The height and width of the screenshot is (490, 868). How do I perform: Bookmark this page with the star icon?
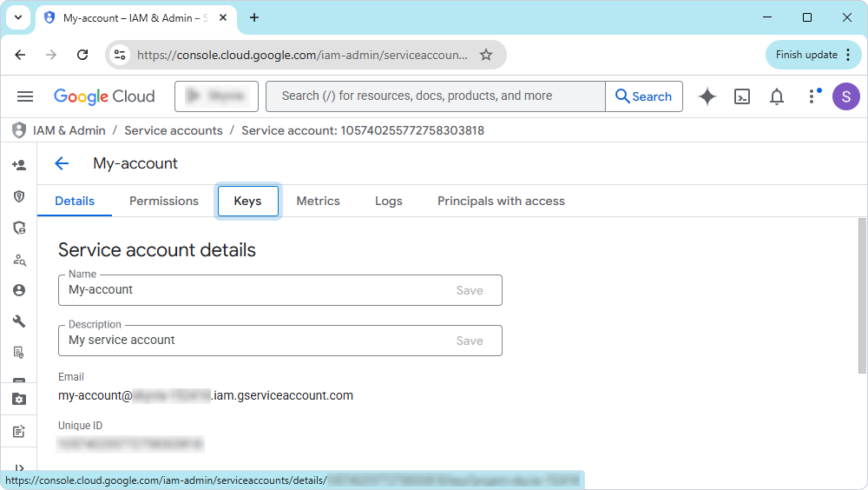point(486,55)
